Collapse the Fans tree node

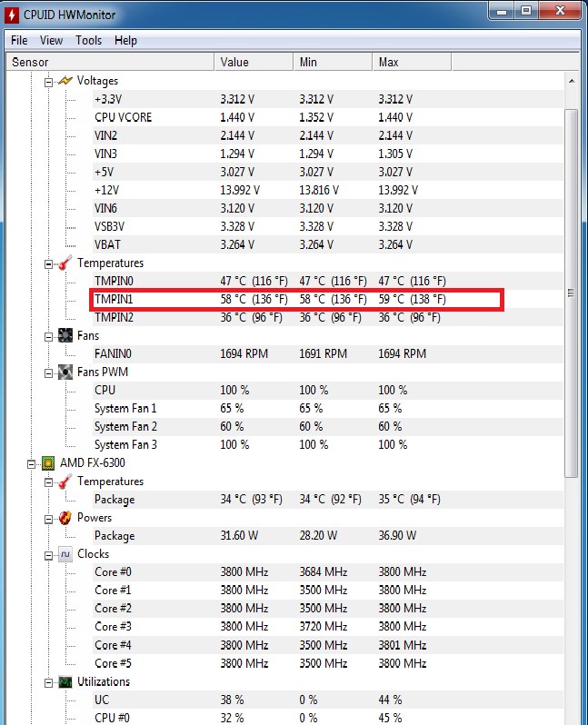pyautogui.click(x=48, y=337)
